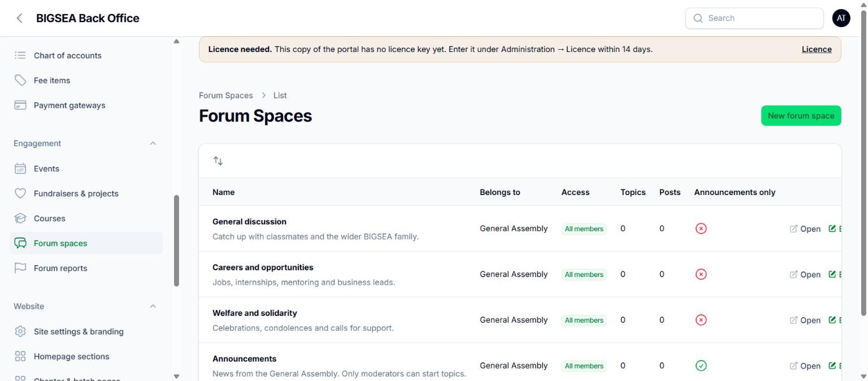868x381 pixels.
Task: Click the Announcements only column header
Action: [x=735, y=192]
